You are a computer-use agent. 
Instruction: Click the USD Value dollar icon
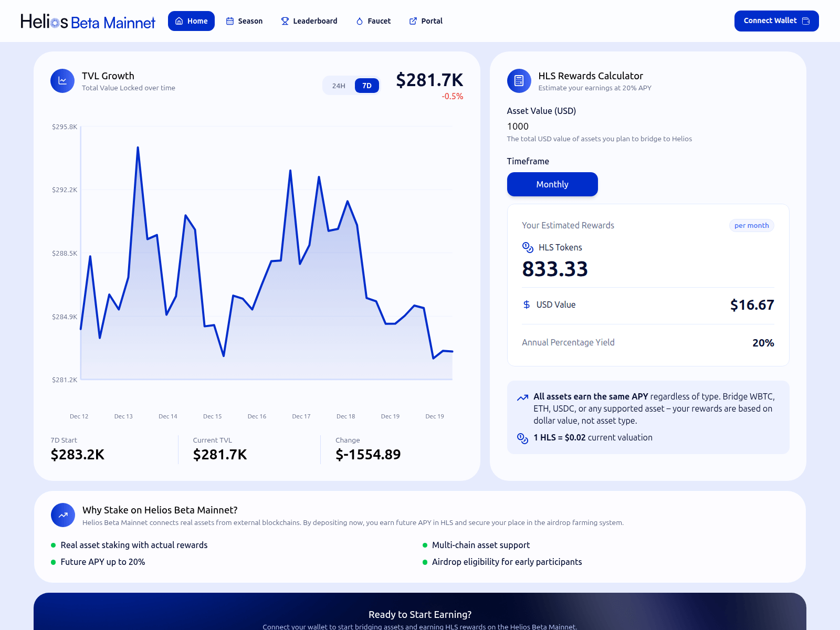(x=526, y=304)
